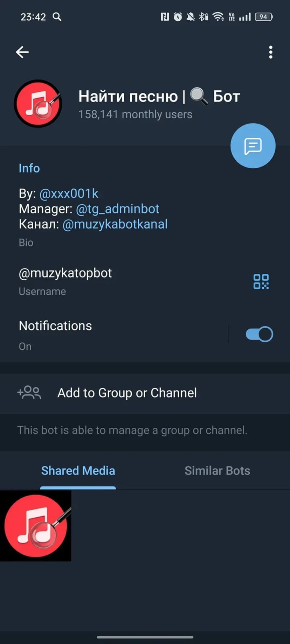Toggle the Notifications switch off
This screenshot has height=644, width=290.
point(259,334)
